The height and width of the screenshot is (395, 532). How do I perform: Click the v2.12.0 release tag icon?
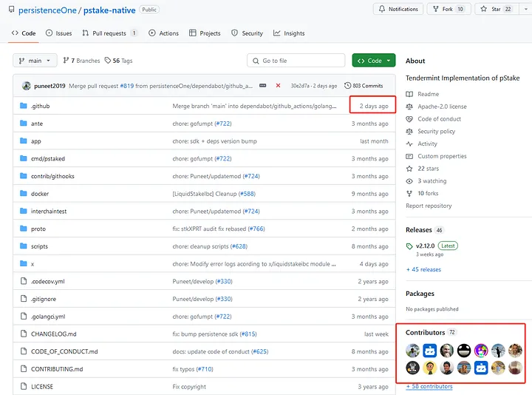(410, 246)
